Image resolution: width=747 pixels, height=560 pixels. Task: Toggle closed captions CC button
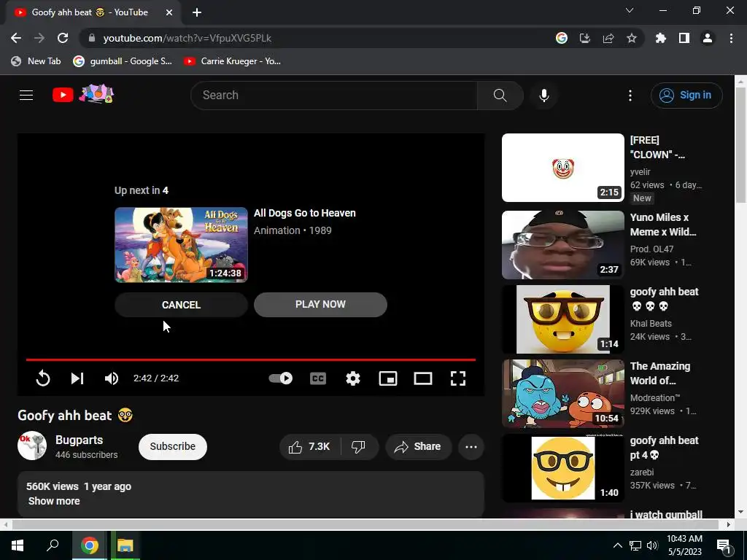point(318,378)
